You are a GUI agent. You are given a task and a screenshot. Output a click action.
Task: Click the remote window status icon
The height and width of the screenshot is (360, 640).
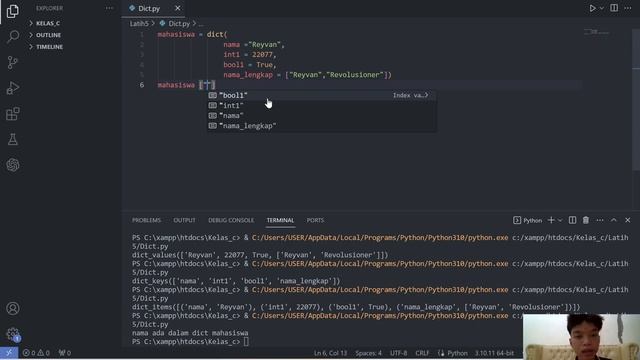coord(9,353)
